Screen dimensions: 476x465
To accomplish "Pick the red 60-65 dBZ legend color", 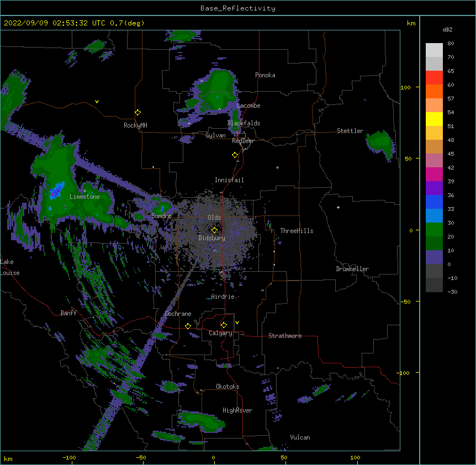I will (x=434, y=78).
